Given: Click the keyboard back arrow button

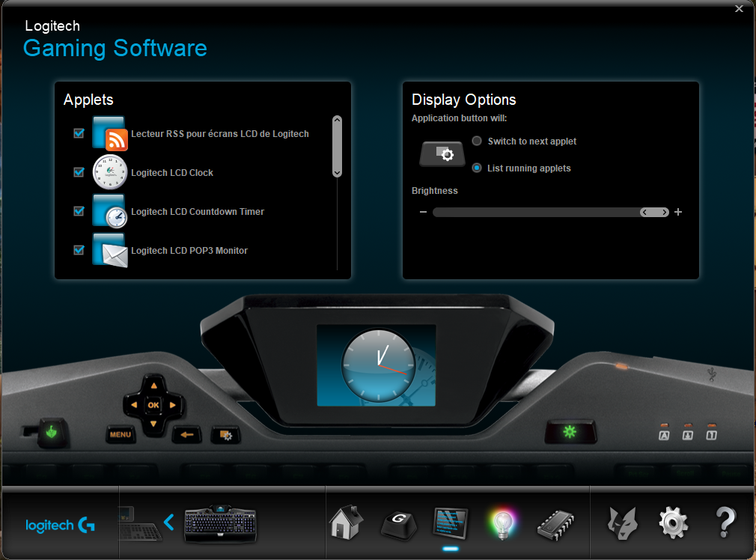Looking at the screenshot, I should [186, 434].
